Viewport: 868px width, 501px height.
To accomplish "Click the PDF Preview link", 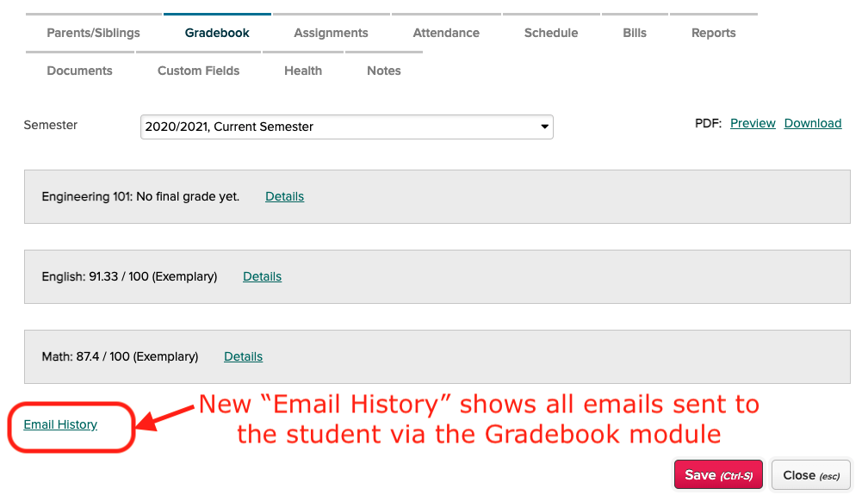I will (x=753, y=123).
